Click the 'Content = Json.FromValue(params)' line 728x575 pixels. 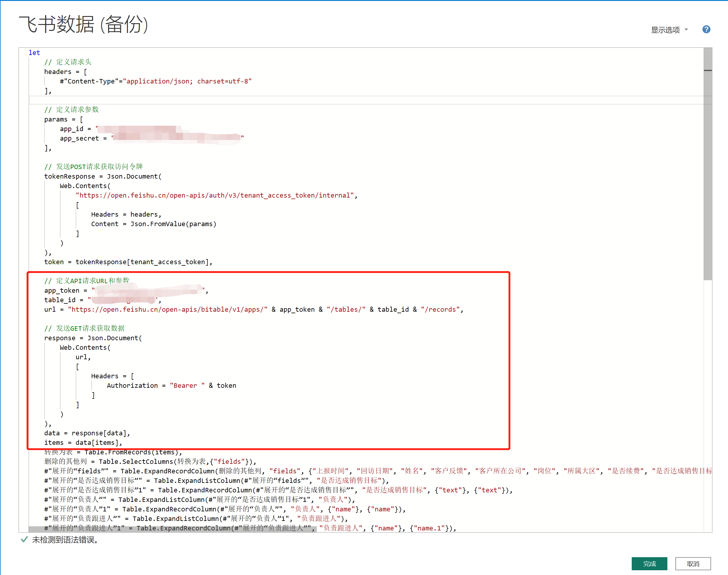click(x=154, y=224)
